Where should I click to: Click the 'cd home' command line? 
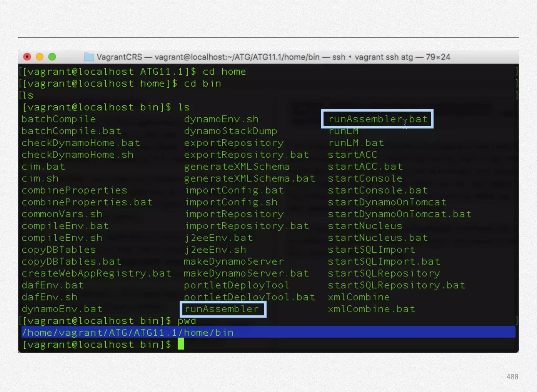[x=224, y=72]
